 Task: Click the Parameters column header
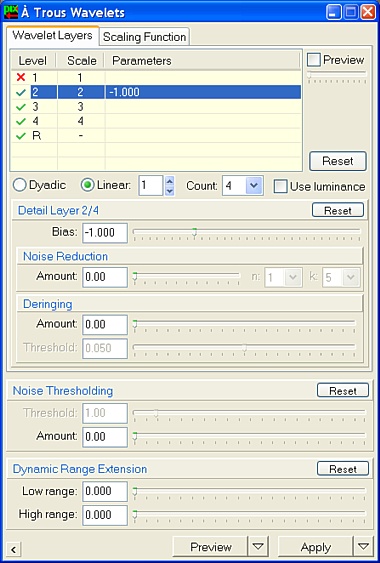[202, 61]
